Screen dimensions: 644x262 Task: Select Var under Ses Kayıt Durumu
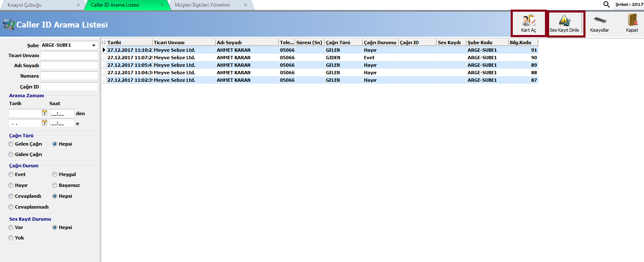pos(11,227)
